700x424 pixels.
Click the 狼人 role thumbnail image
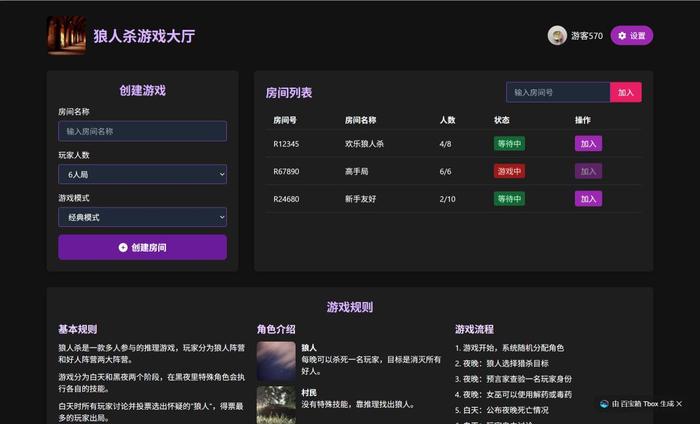(x=276, y=361)
